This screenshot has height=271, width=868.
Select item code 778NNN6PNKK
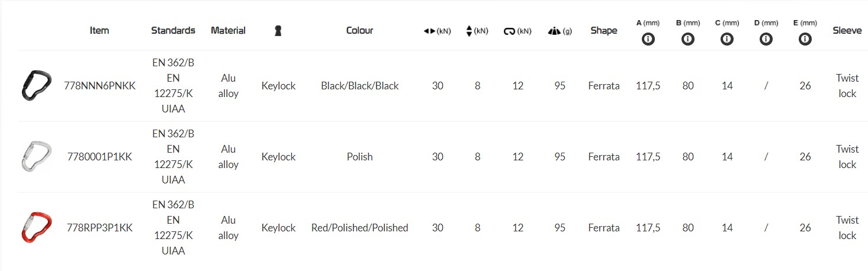click(x=99, y=86)
